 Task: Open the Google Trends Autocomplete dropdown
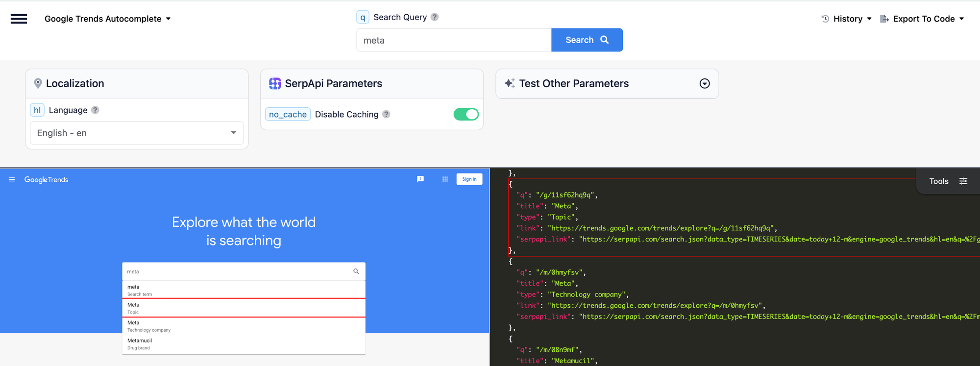point(107,19)
